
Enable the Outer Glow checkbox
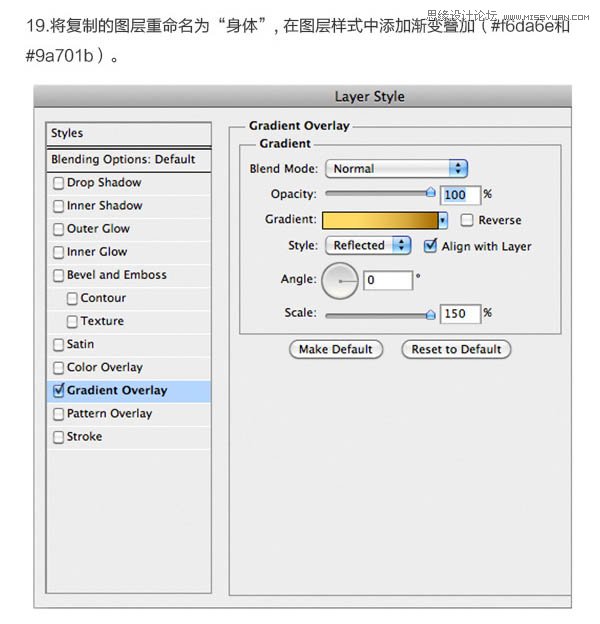pos(58,230)
